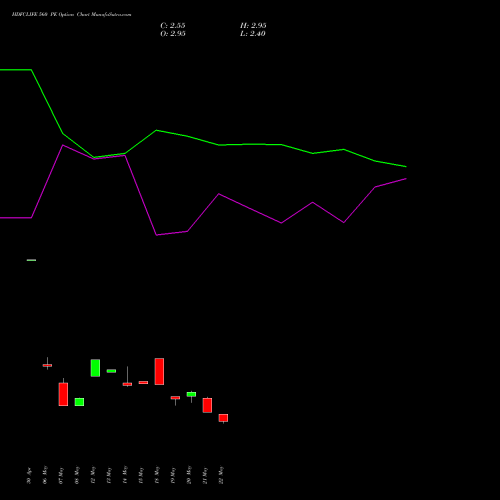The image size is (500, 500).
Task: Select the 30 Apr date label
Action: (29, 476)
